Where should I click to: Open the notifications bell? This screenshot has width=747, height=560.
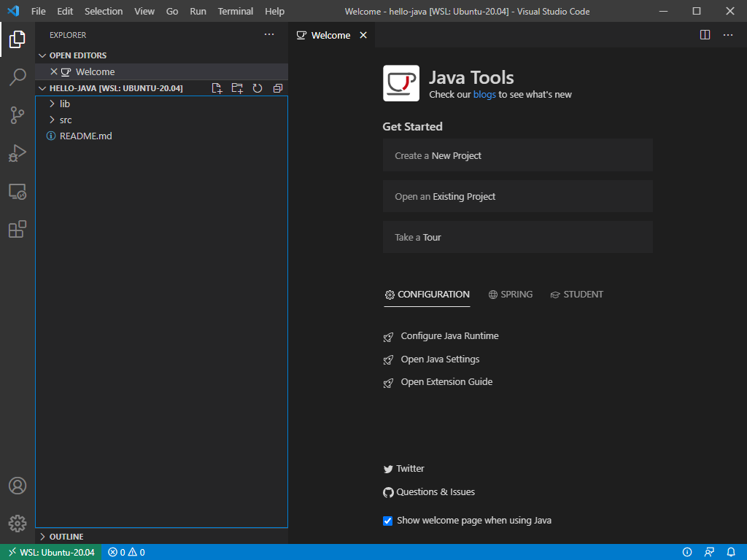coord(731,553)
